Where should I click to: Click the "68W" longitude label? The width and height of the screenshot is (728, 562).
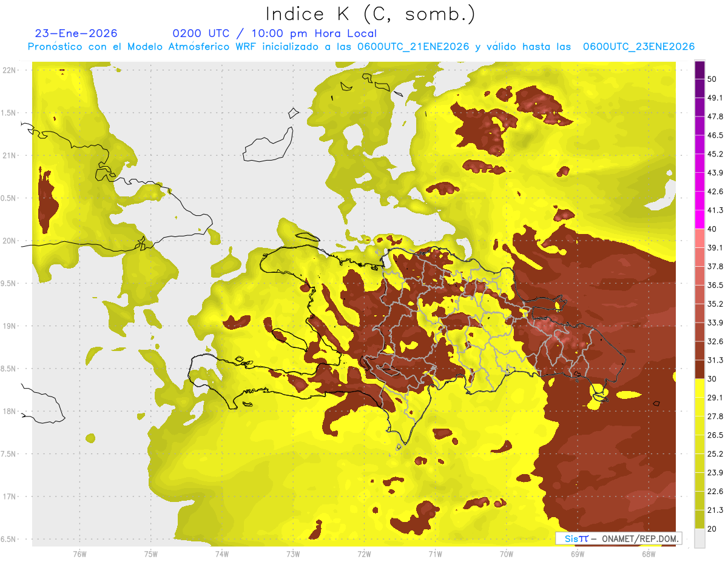(x=648, y=554)
